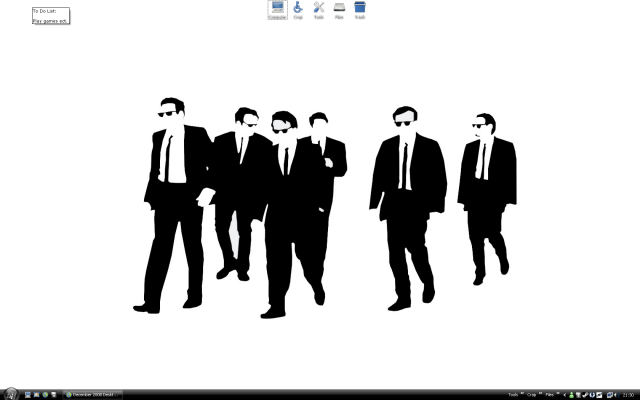Click the fourth quick launch icon
Image resolution: width=640 pixels, height=400 pixels.
coord(54,395)
